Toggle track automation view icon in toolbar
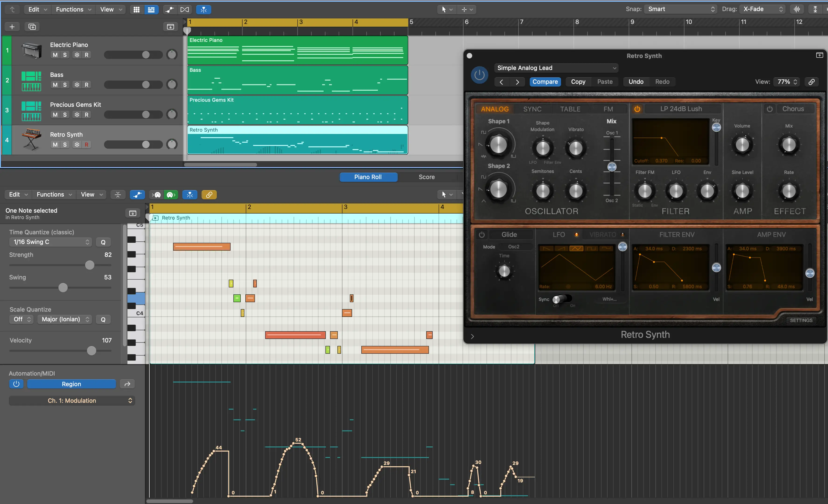This screenshot has width=828, height=504. pos(170,9)
